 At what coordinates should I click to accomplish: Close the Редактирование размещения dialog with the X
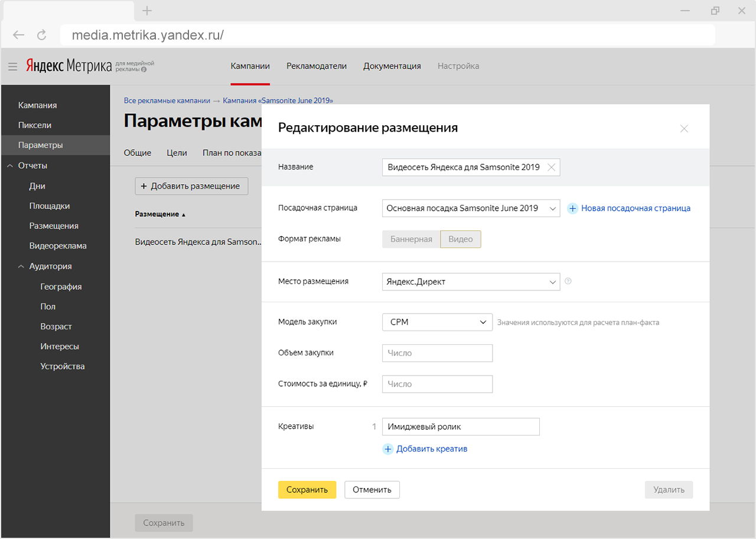684,129
